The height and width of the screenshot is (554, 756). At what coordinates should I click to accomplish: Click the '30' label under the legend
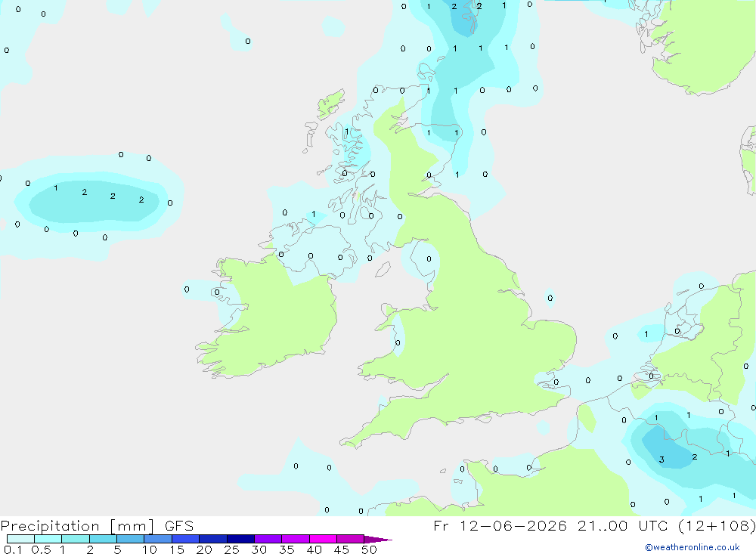click(259, 549)
